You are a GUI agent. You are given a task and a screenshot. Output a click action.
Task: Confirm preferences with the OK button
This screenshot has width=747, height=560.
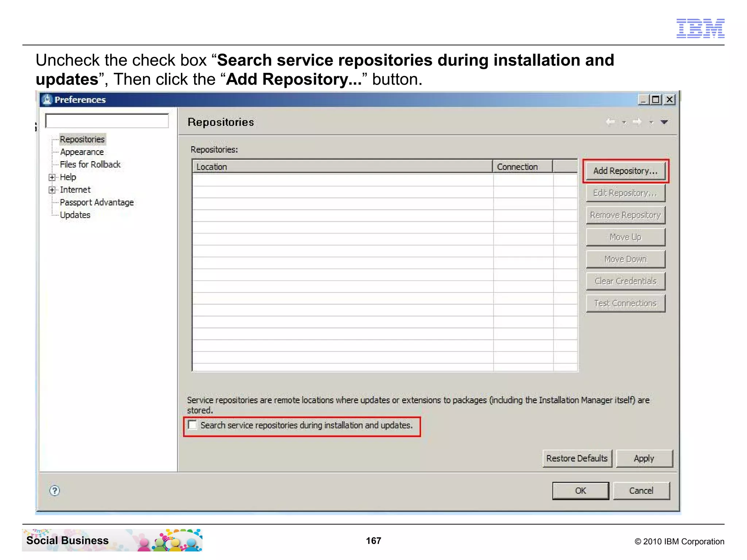pos(581,491)
